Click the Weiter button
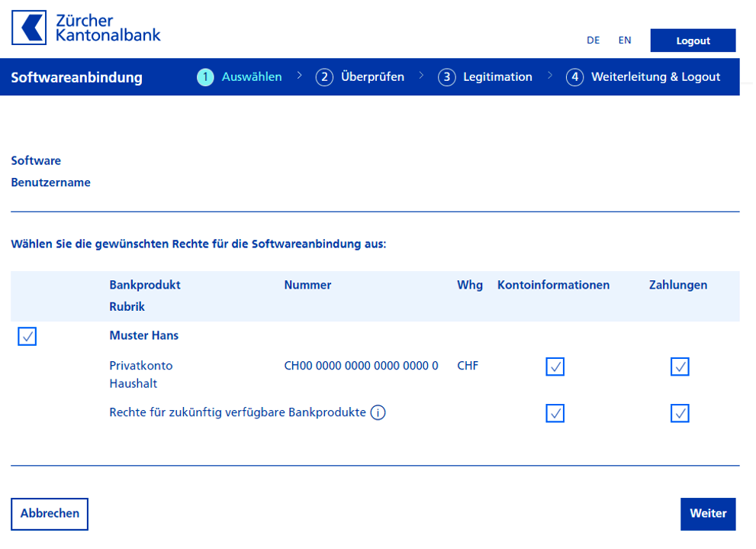 (x=708, y=515)
